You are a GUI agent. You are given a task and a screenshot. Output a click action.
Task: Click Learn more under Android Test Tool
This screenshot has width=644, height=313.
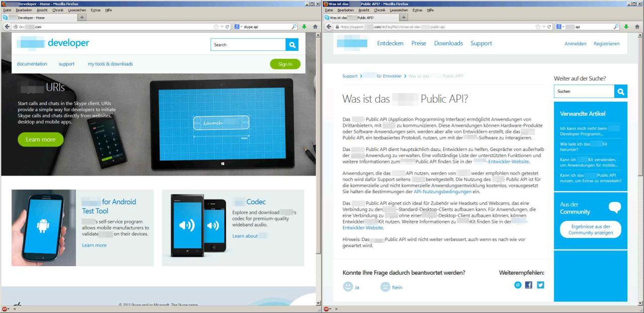click(x=95, y=245)
